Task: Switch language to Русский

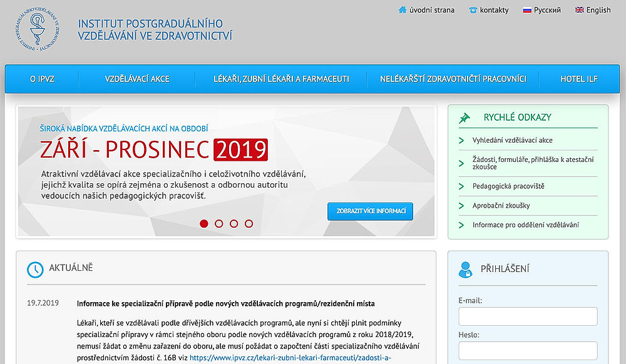Action: 547,10
